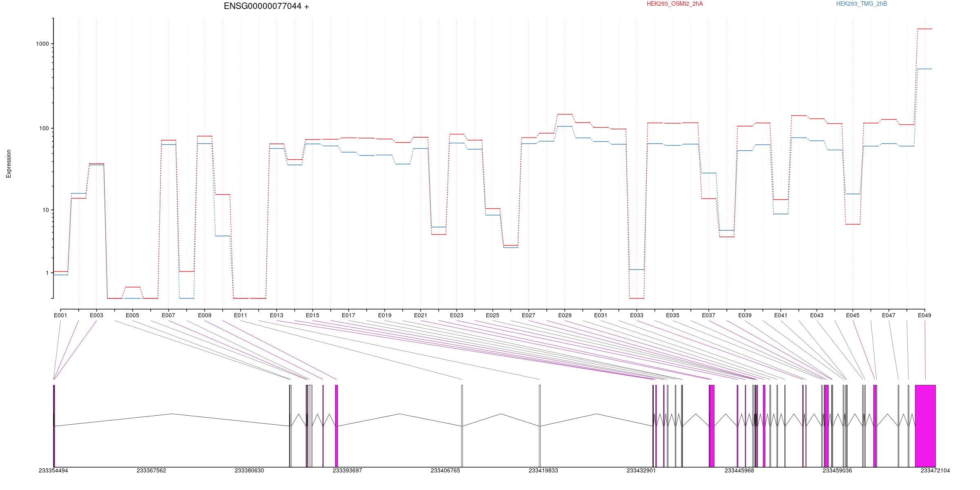Select exon label E033
Image resolution: width=980 pixels, height=490 pixels.
click(x=637, y=315)
